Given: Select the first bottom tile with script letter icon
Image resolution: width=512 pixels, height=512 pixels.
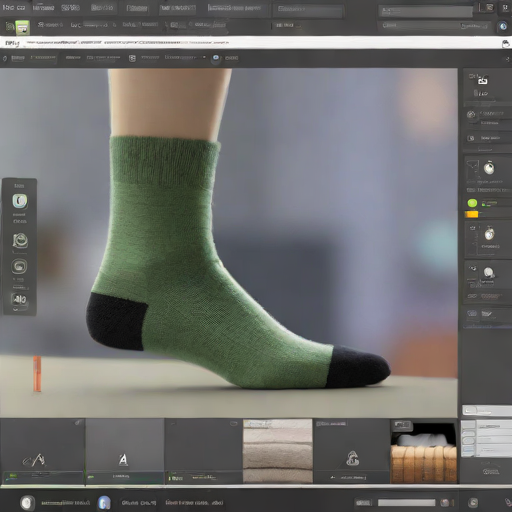Looking at the screenshot, I should pos(42,451).
